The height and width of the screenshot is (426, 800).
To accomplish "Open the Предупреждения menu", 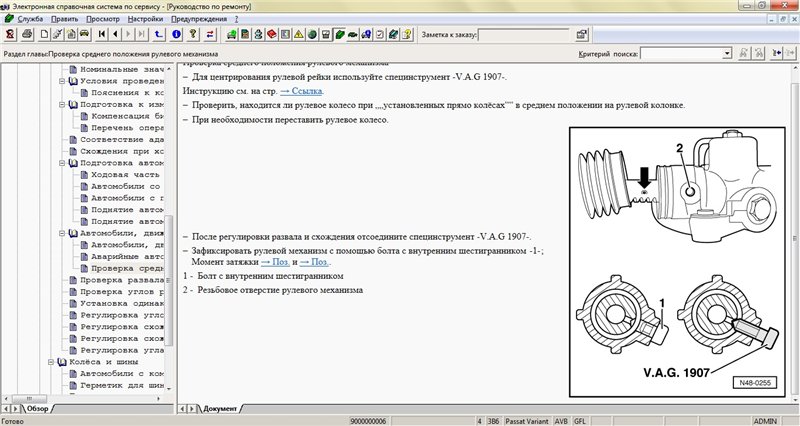I will tap(199, 19).
